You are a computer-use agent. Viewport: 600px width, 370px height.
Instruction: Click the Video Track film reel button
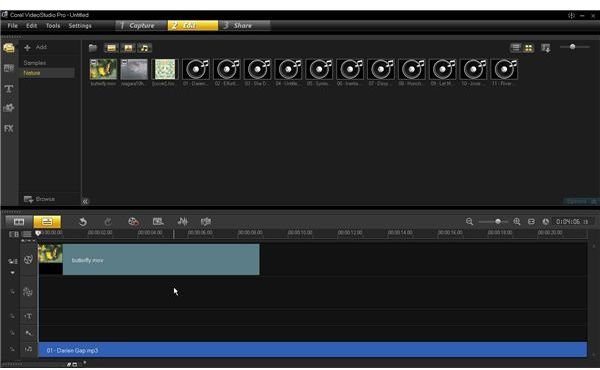28,260
